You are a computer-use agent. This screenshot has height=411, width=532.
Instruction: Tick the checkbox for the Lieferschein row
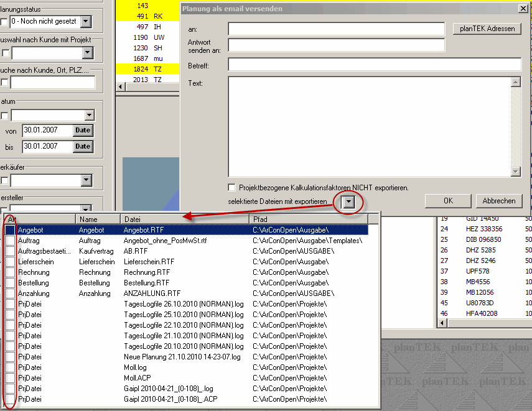[10, 262]
